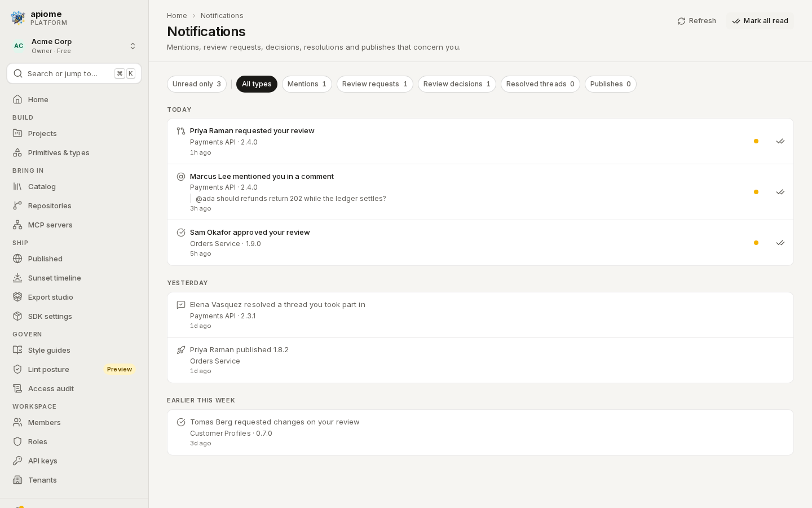Go to Home breadcrumb link

[x=177, y=16]
